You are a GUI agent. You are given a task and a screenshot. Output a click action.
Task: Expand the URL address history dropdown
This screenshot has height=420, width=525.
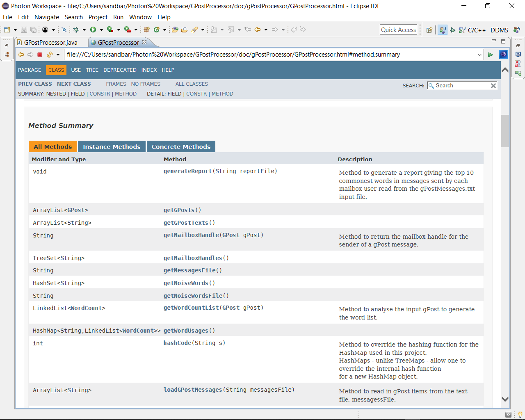(479, 55)
